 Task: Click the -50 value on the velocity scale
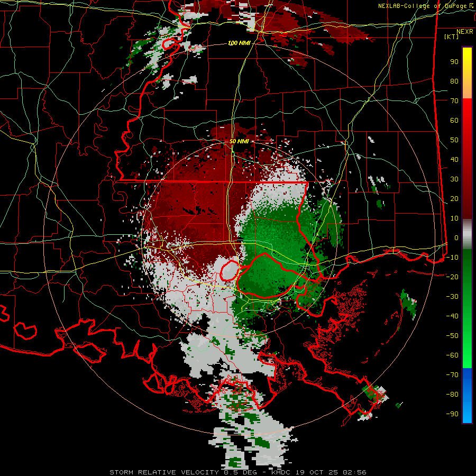click(452, 335)
